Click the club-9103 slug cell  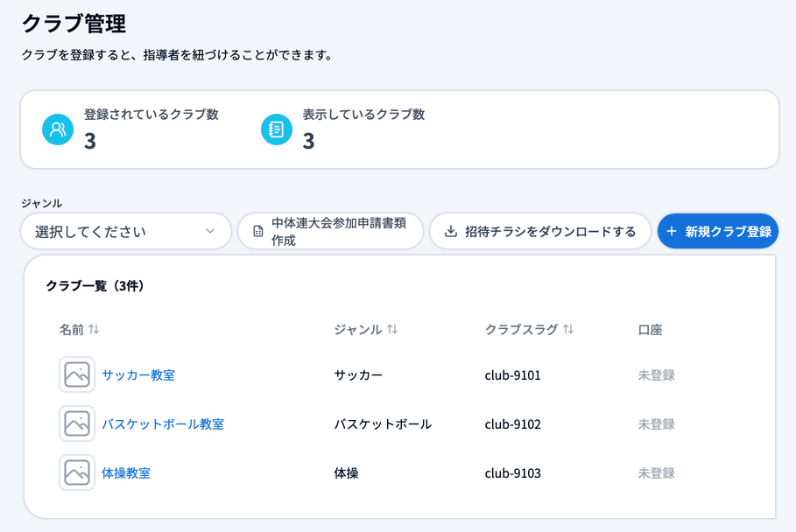513,473
